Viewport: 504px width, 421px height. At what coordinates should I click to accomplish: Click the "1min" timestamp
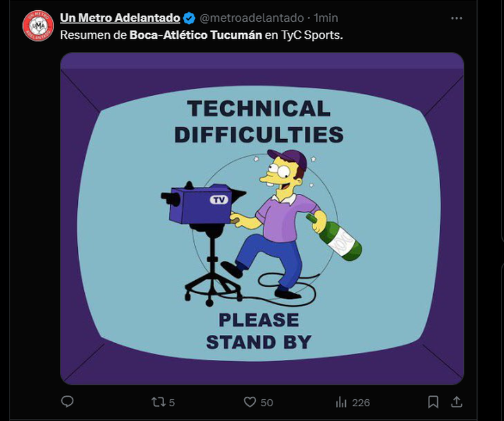tap(326, 18)
